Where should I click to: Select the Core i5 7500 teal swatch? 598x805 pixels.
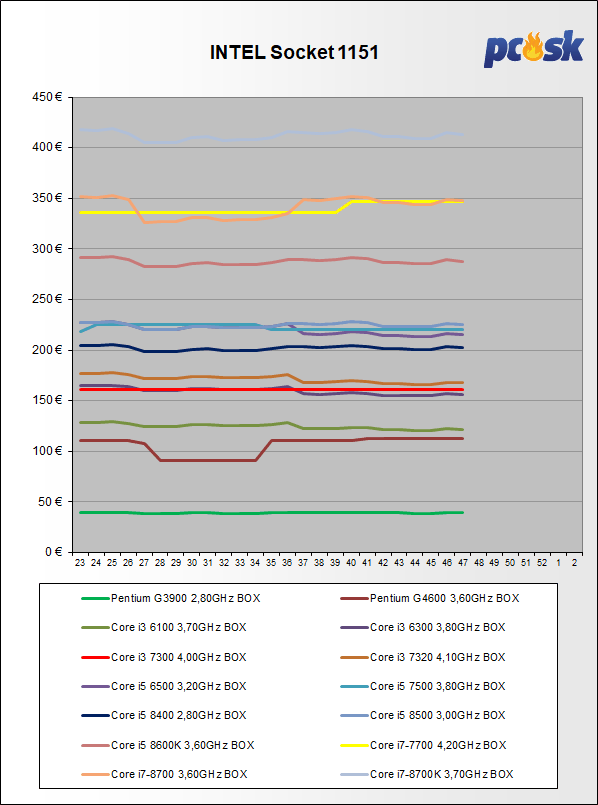pos(355,686)
